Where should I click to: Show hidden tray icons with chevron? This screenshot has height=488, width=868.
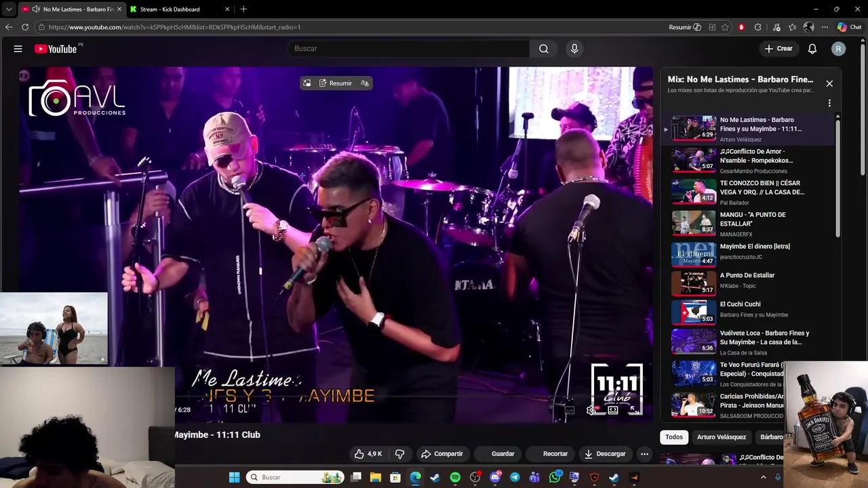coord(764,477)
